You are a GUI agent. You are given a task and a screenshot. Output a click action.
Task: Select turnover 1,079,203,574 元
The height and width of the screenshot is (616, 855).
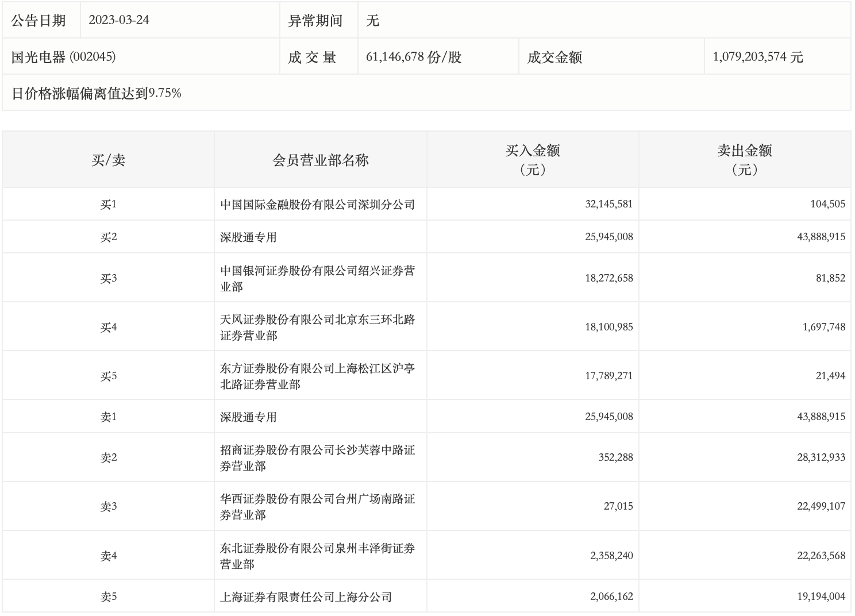tap(758, 57)
